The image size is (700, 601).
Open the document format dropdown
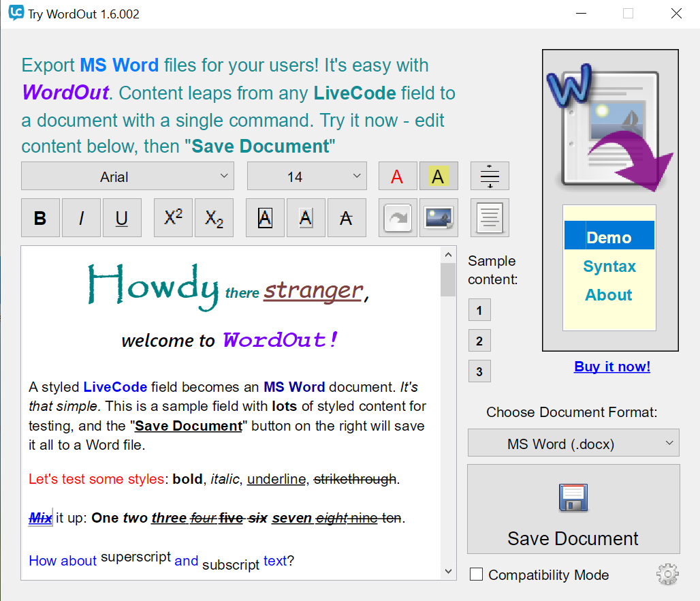point(573,444)
